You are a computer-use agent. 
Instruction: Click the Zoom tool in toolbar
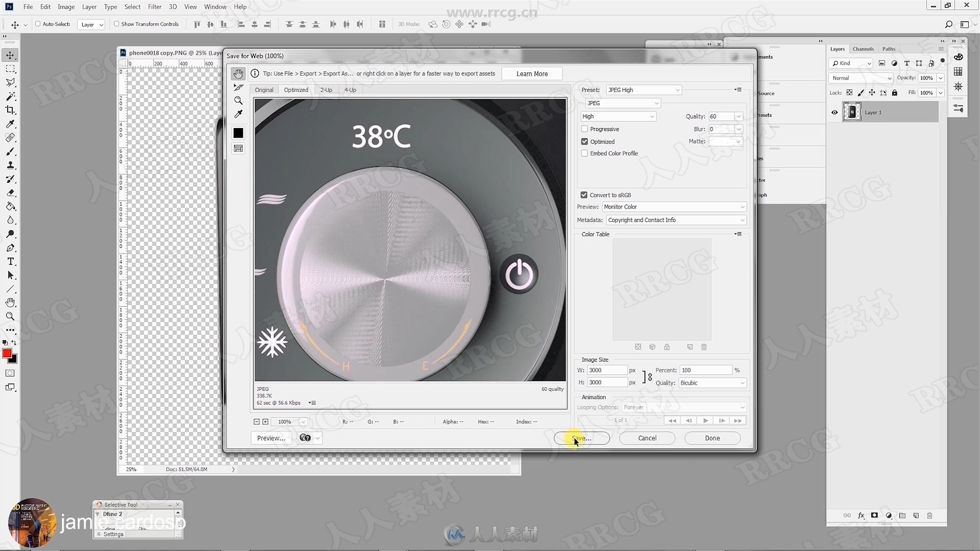coord(9,315)
